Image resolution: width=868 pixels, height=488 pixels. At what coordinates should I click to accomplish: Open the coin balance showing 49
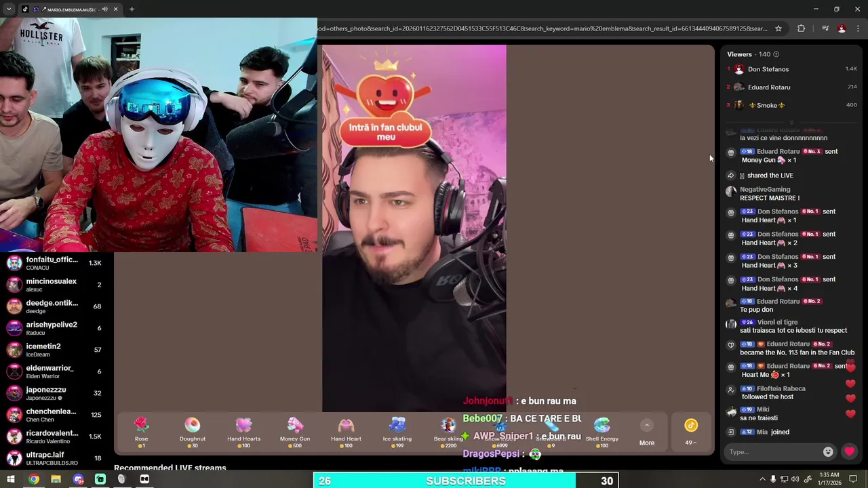click(x=691, y=432)
